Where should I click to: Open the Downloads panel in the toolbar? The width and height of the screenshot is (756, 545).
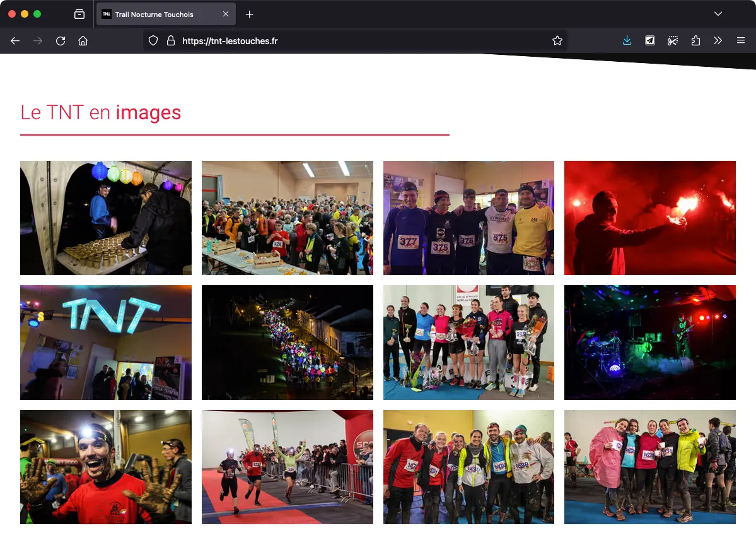(627, 40)
